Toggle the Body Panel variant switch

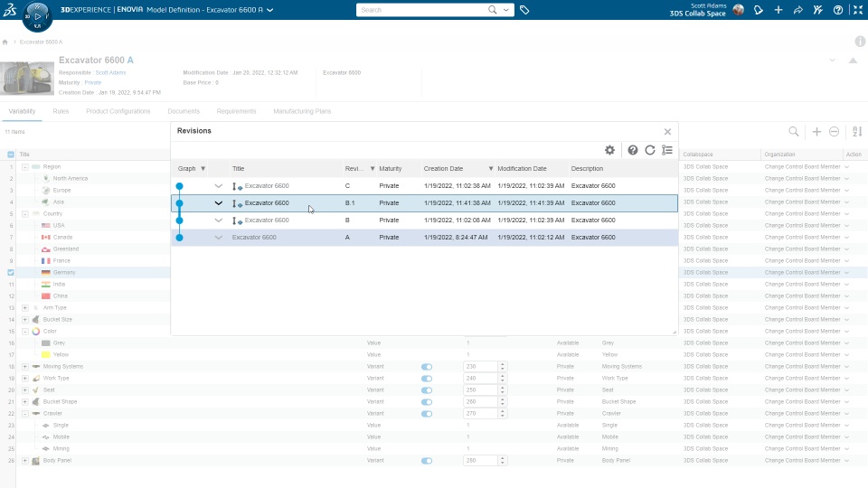426,461
